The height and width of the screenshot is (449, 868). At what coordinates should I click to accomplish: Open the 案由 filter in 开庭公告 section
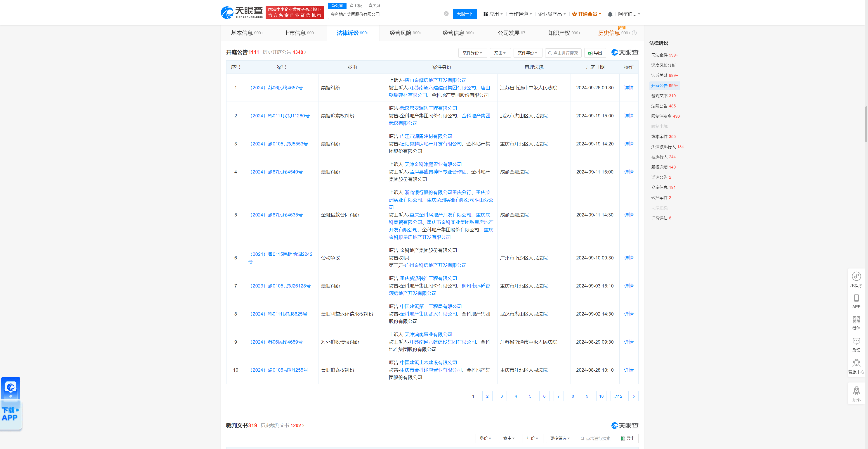click(500, 53)
